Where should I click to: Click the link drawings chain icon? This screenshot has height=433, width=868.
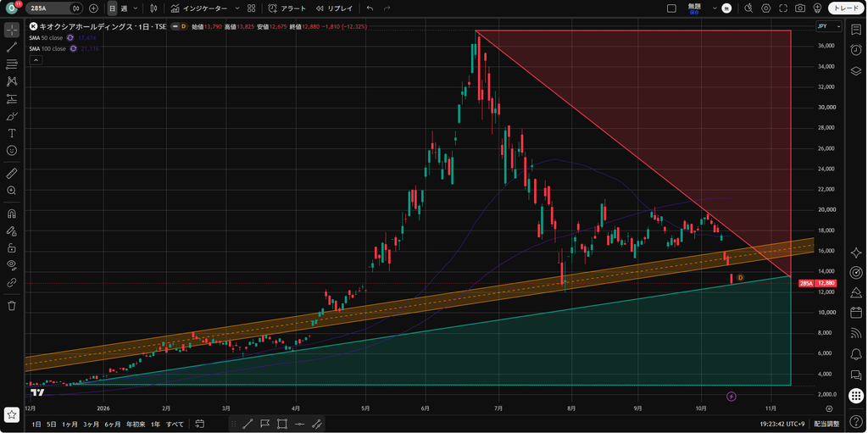click(12, 282)
